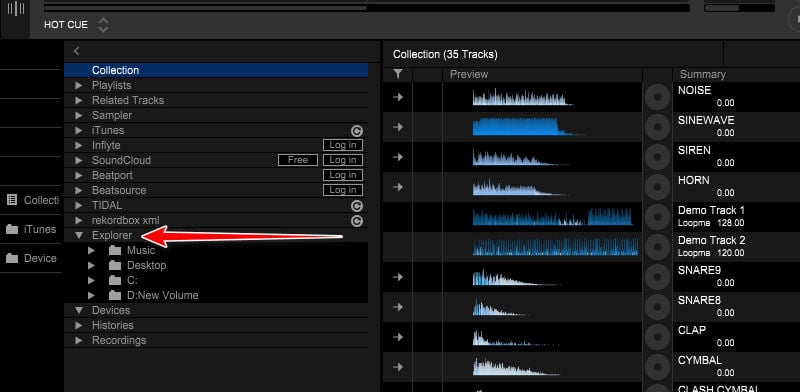Select the Collection item in tree
The width and height of the screenshot is (800, 392).
pos(216,70)
